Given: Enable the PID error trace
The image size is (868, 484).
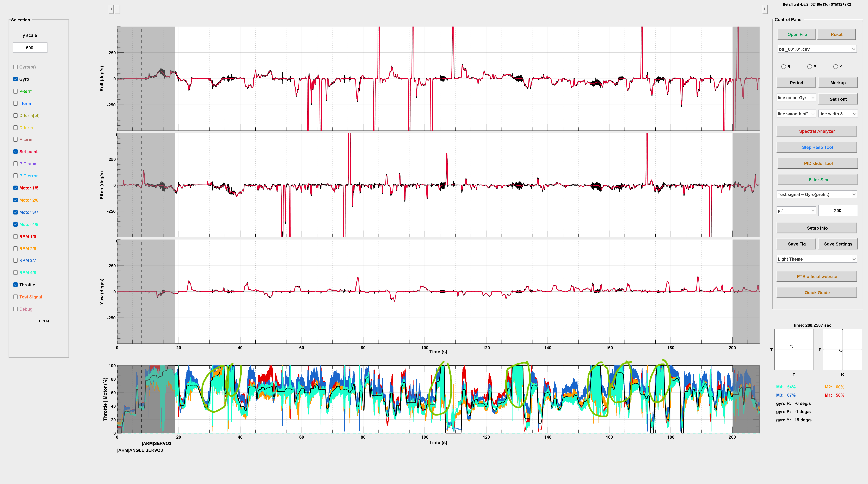Looking at the screenshot, I should (x=15, y=176).
